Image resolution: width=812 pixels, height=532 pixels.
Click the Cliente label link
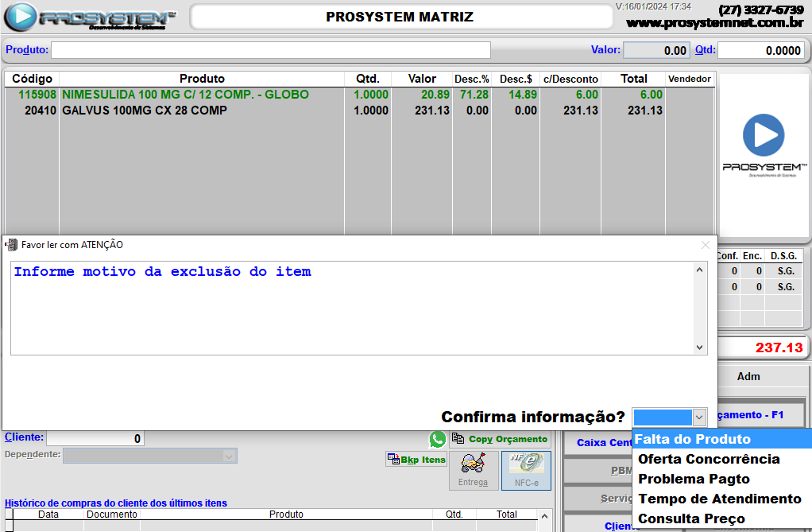(x=24, y=437)
